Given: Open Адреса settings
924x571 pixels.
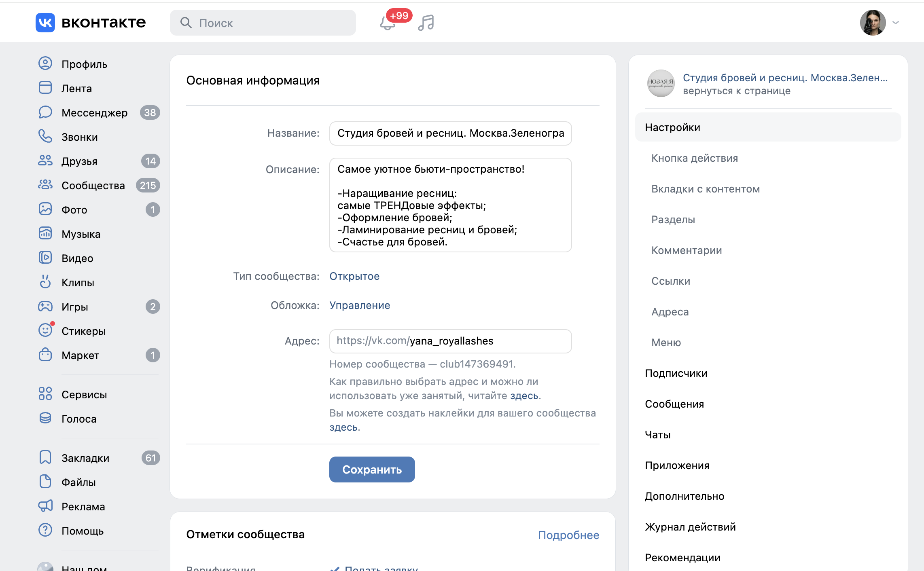Looking at the screenshot, I should [x=670, y=312].
